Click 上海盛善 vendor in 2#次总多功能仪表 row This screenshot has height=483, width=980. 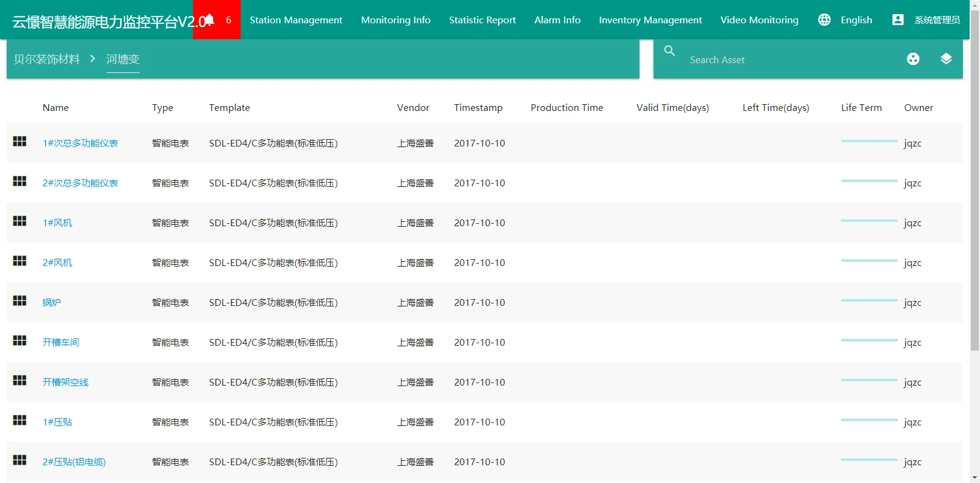point(415,183)
